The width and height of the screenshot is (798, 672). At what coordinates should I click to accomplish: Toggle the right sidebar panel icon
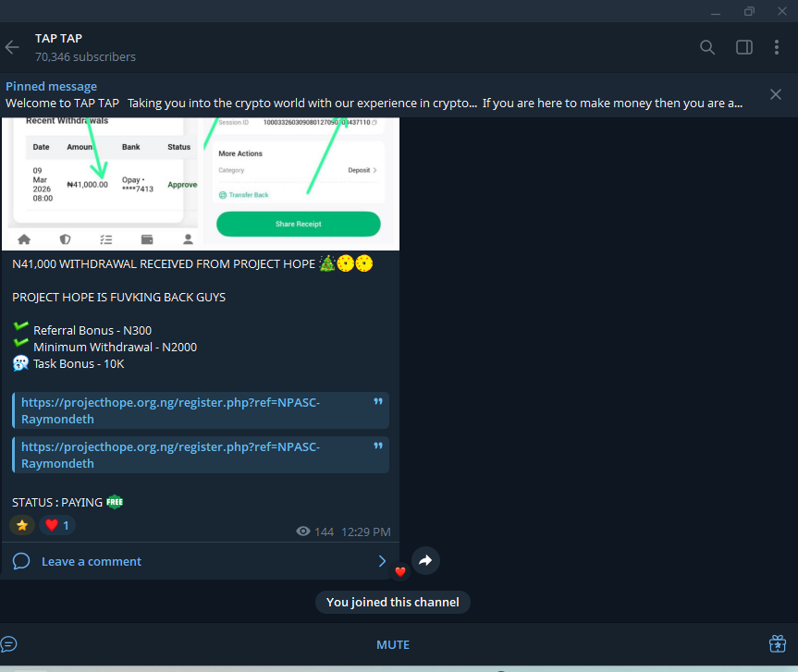click(x=743, y=47)
